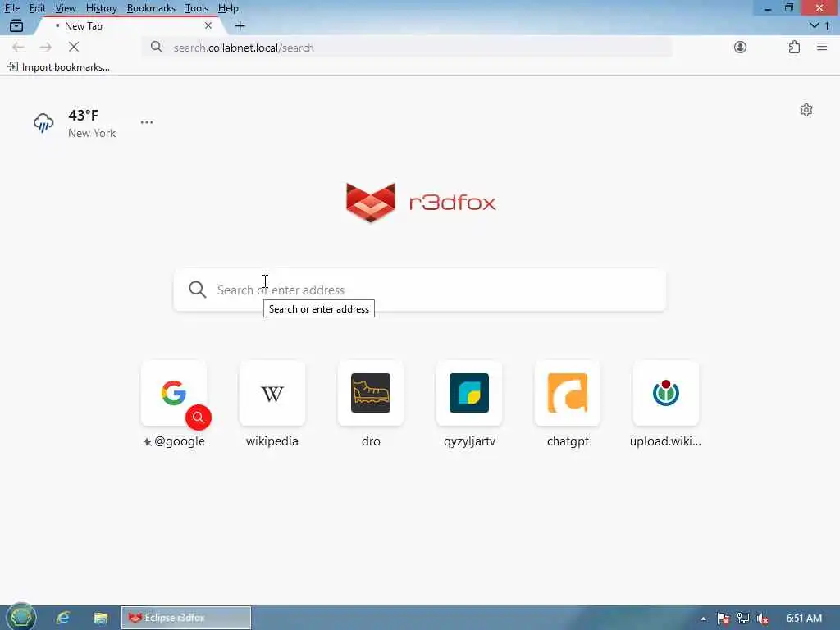
Task: Click the Search or enter address field
Action: (x=420, y=290)
